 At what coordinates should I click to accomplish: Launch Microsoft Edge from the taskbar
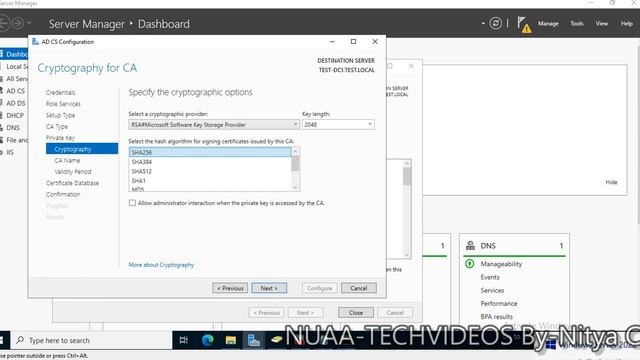(x=207, y=340)
